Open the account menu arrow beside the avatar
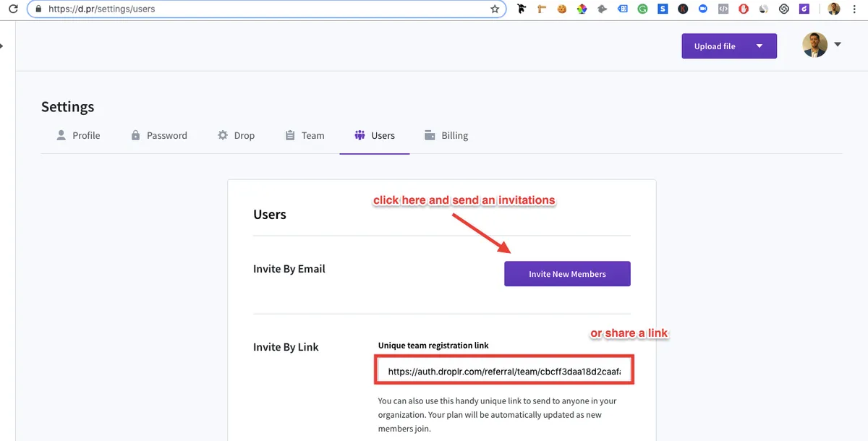This screenshot has width=868, height=441. click(838, 45)
